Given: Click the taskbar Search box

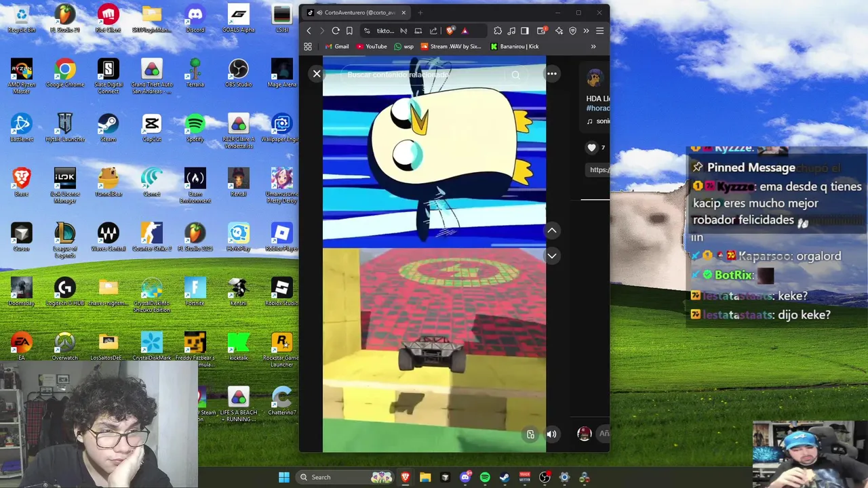Looking at the screenshot, I should click(x=346, y=477).
